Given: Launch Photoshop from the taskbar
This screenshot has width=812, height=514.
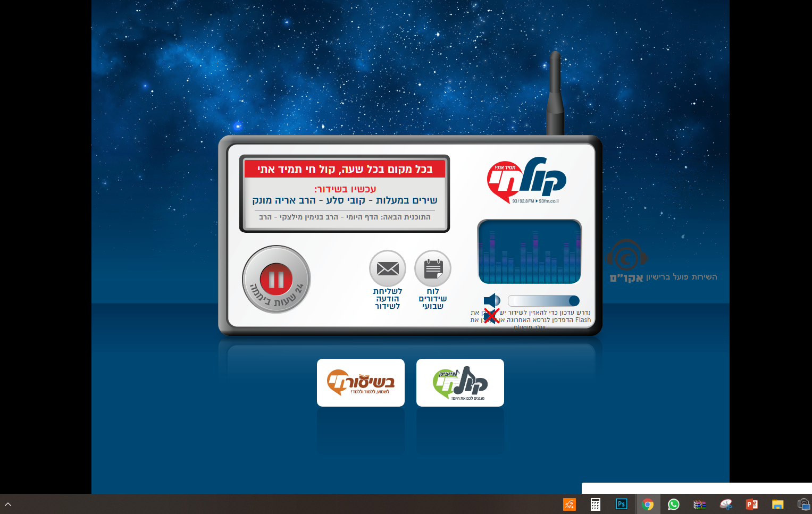Looking at the screenshot, I should click(621, 504).
